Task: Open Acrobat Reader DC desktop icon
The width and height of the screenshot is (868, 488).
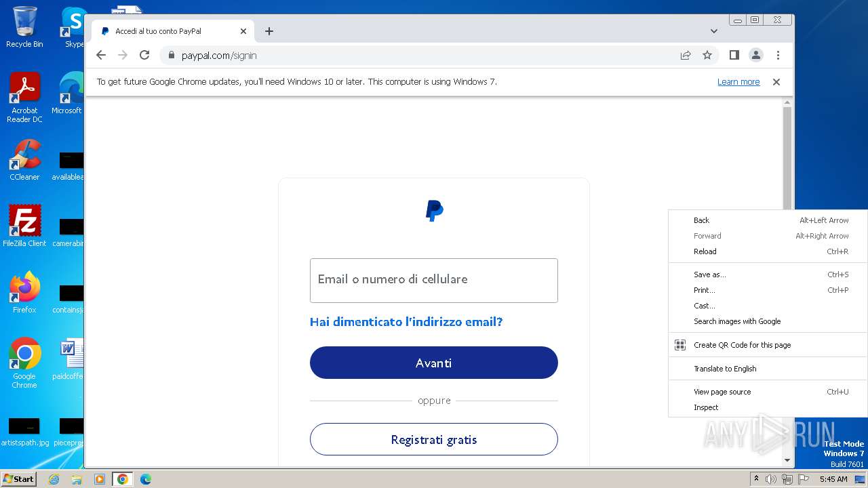Action: click(x=24, y=98)
